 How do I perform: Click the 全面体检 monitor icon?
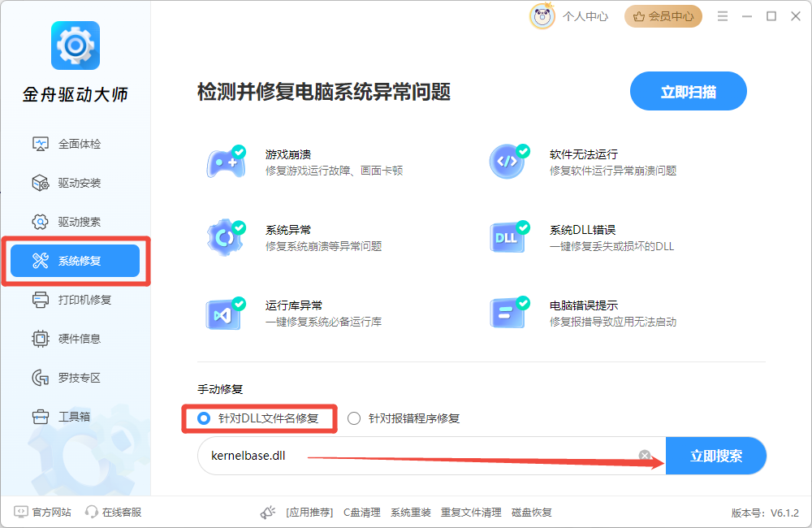[x=41, y=144]
